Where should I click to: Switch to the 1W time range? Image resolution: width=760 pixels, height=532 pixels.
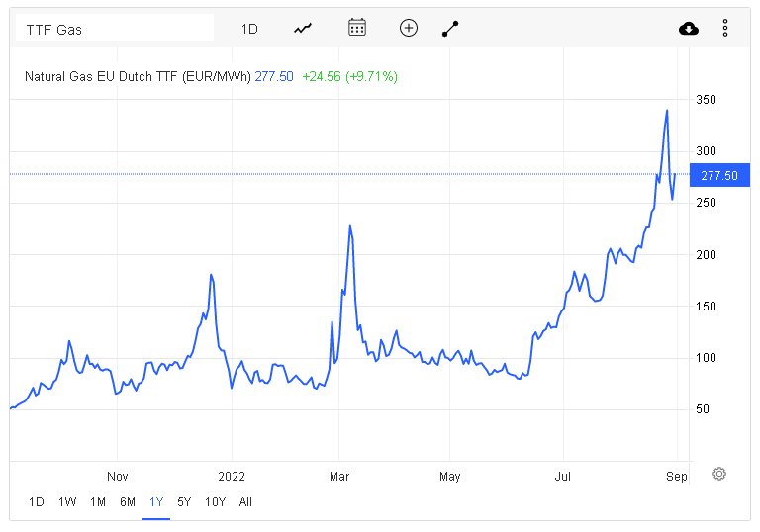[x=67, y=502]
